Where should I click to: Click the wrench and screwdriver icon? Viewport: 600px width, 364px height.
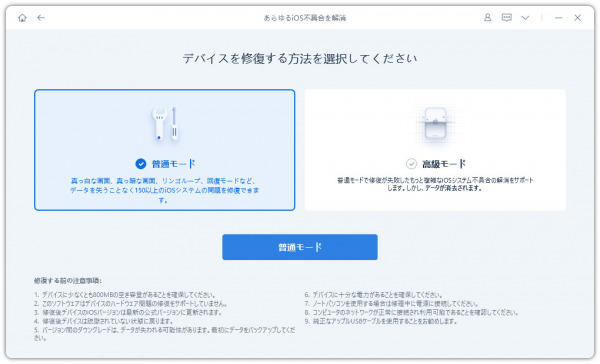165,124
